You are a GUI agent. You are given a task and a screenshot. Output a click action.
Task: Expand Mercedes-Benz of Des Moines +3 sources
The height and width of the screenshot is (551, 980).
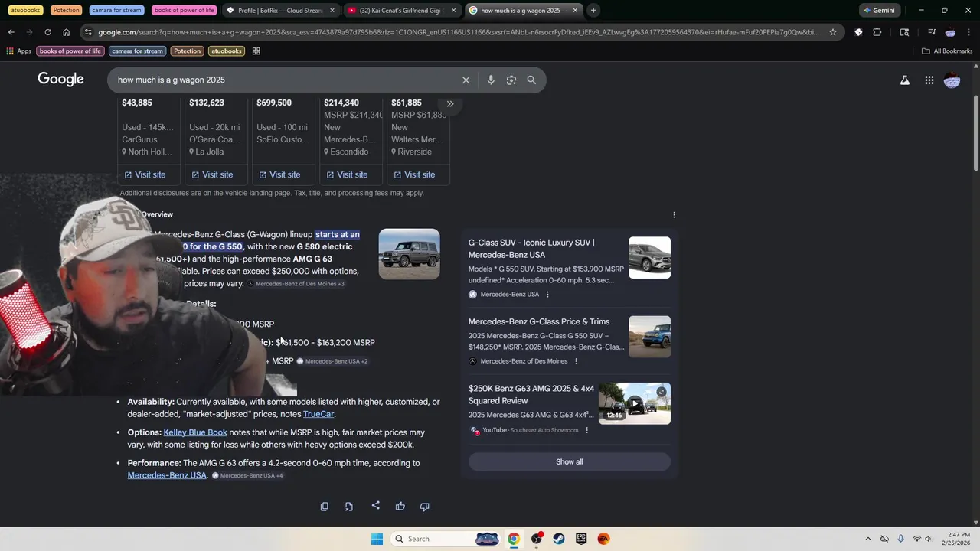[296, 284]
